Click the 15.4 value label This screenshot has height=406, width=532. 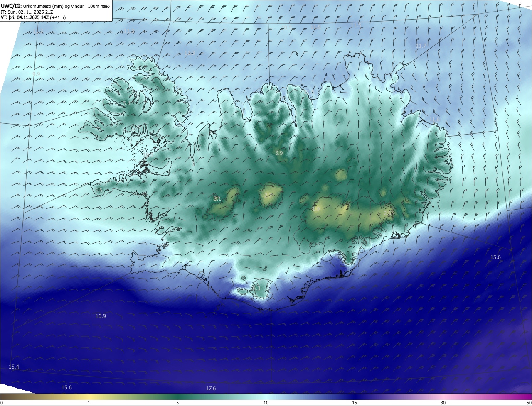pos(14,367)
